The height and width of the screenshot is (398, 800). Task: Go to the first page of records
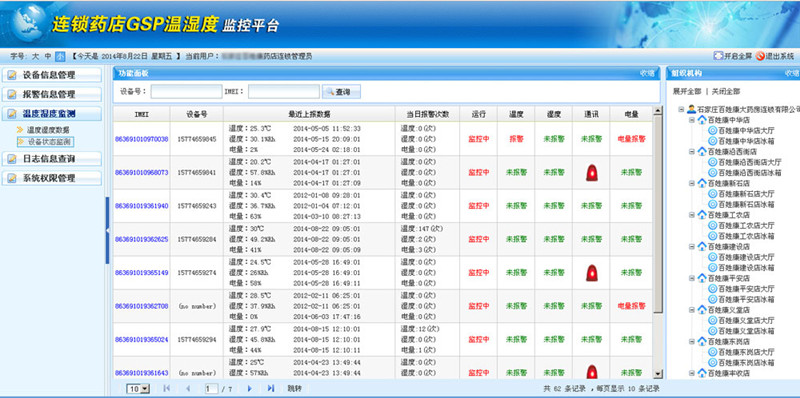click(166, 389)
